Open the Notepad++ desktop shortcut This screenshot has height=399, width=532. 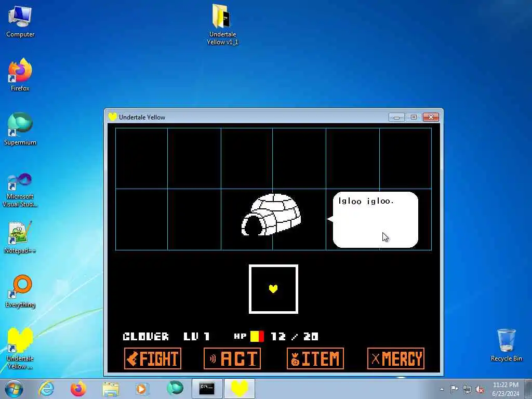click(20, 237)
